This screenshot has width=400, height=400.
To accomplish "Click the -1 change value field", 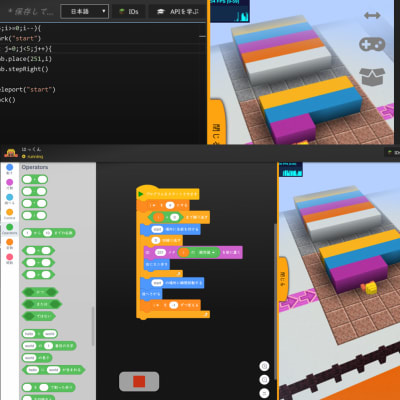I will point(174,305).
